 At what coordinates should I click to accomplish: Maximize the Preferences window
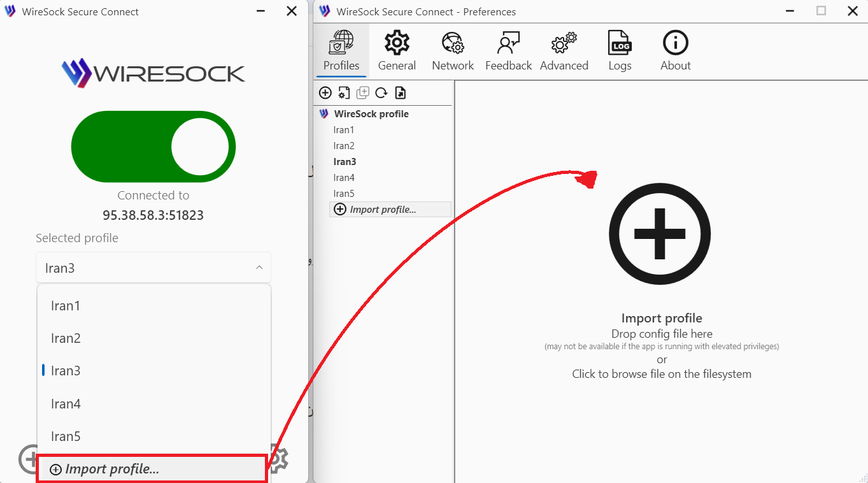point(822,11)
